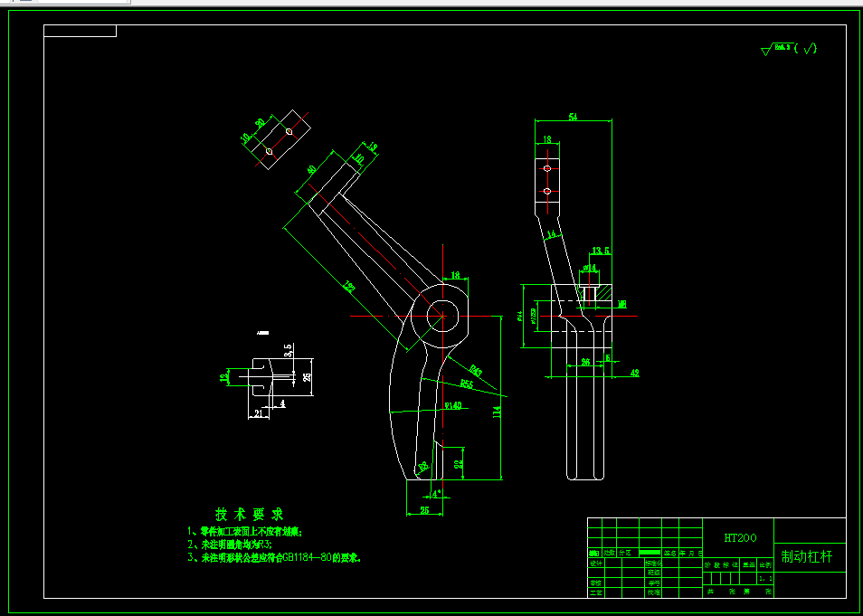Image resolution: width=863 pixels, height=616 pixels.
Task: Select the 重量 header cell
Action: (748, 565)
